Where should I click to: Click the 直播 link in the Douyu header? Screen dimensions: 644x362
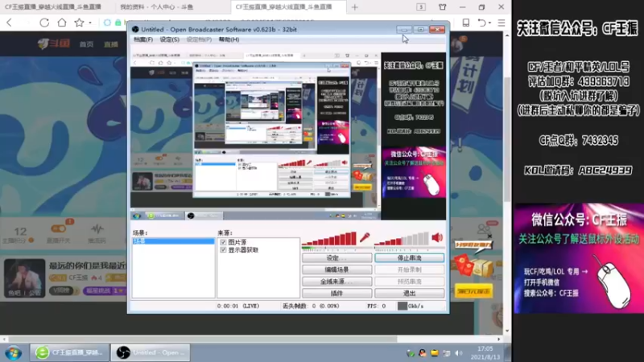[111, 44]
